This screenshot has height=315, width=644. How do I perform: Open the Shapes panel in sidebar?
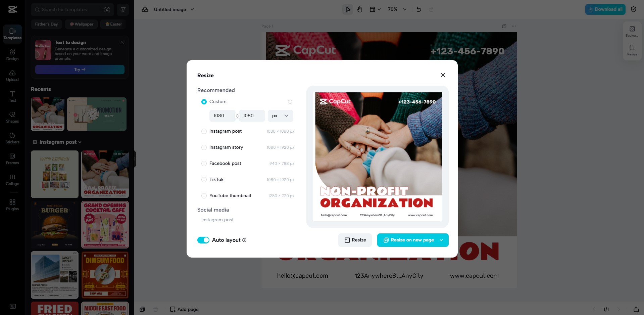tap(12, 117)
